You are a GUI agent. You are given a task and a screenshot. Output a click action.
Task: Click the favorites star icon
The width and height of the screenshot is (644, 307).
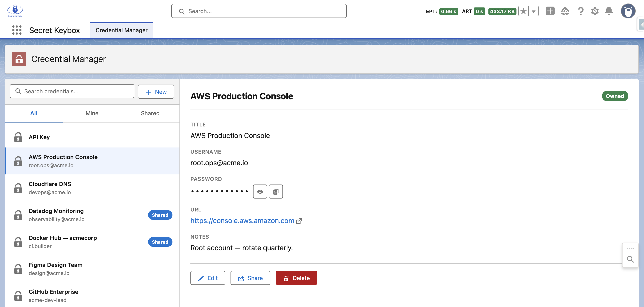[x=523, y=11]
